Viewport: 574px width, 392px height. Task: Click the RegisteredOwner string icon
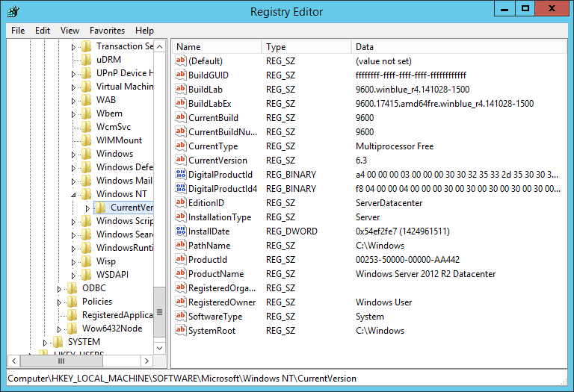[180, 302]
